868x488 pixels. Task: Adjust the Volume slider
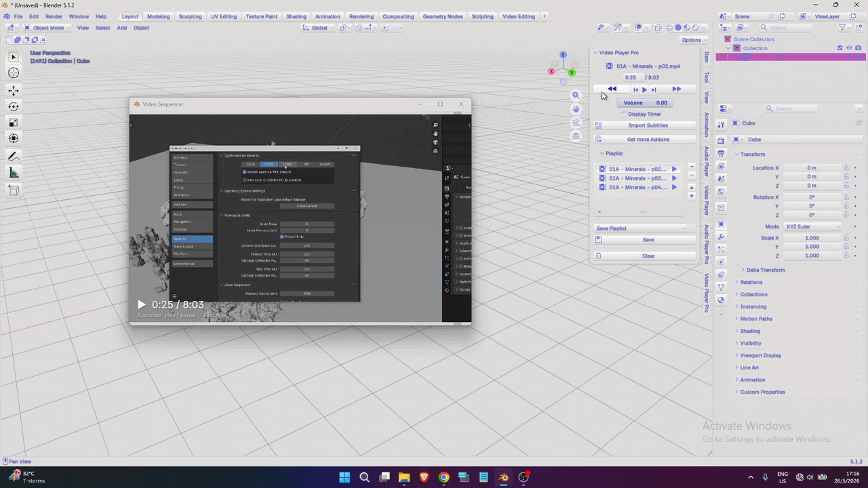click(645, 103)
